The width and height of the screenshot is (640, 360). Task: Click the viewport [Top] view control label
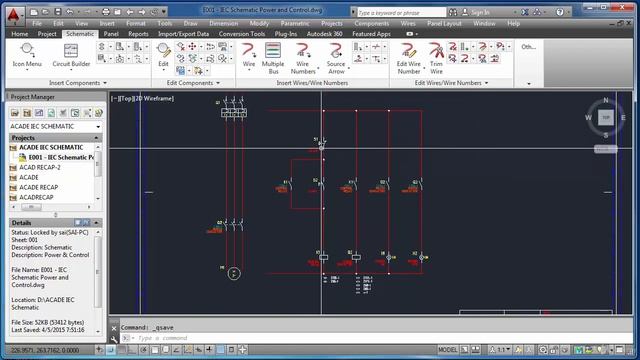click(126, 98)
